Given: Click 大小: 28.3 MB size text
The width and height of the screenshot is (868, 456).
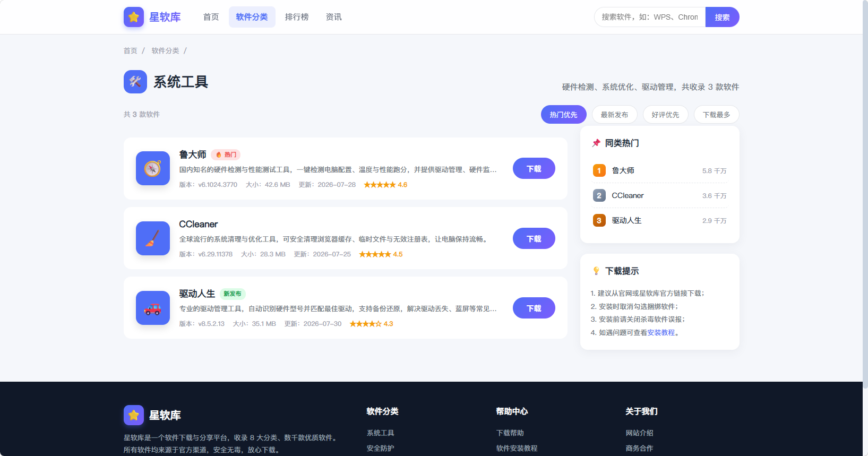Looking at the screenshot, I should pyautogui.click(x=263, y=254).
